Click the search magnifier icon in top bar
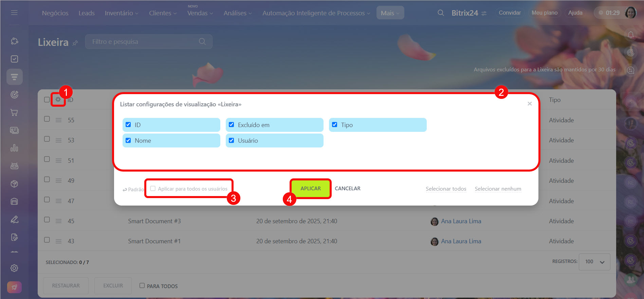The image size is (644, 299). 441,13
